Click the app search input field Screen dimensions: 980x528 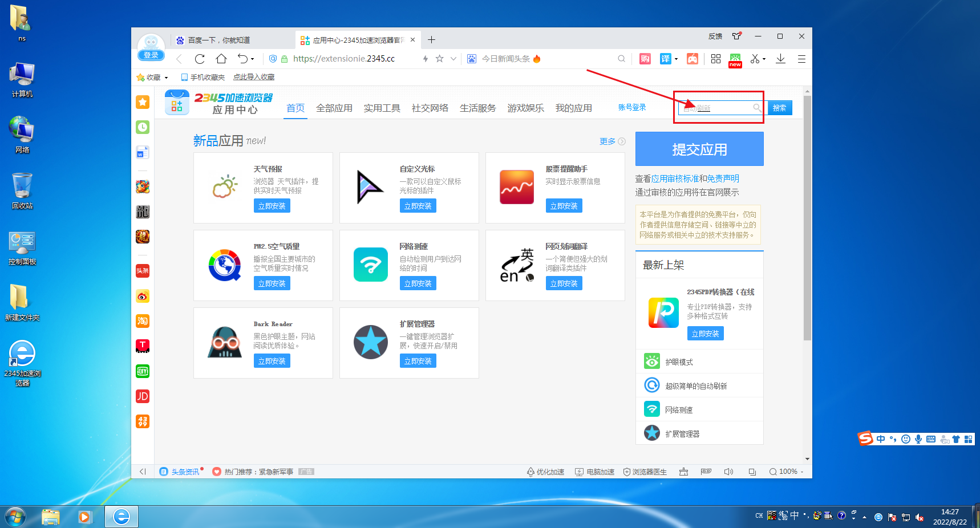[722, 108]
